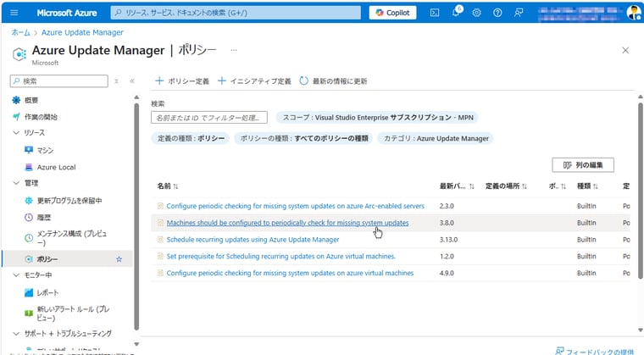Collapse the 管理 section
Image resolution: width=644 pixels, height=355 pixels.
click(16, 183)
